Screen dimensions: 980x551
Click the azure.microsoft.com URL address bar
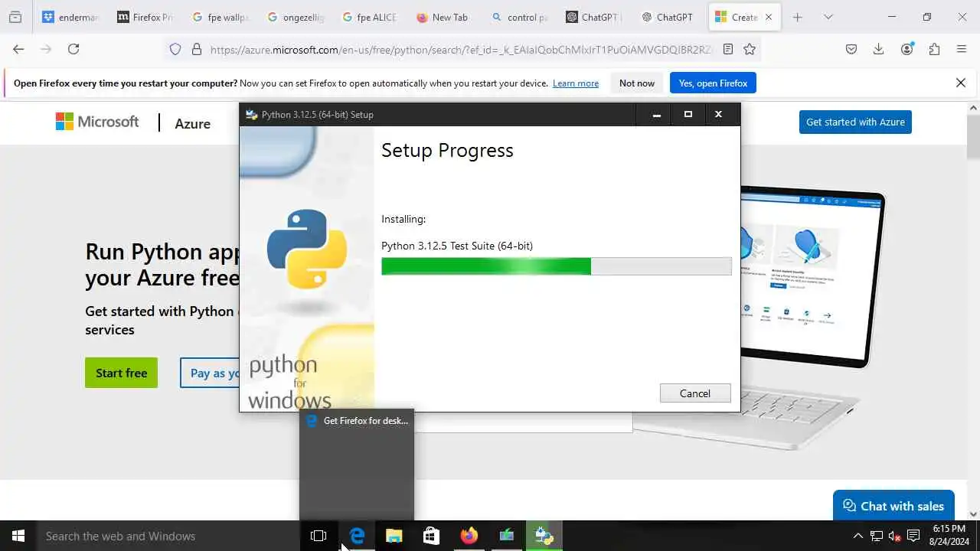[461, 50]
